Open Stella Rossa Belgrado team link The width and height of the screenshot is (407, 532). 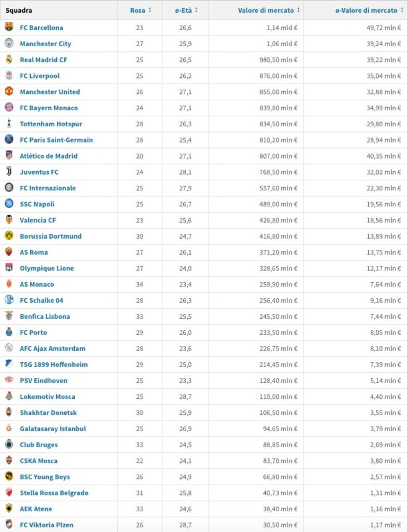click(54, 493)
